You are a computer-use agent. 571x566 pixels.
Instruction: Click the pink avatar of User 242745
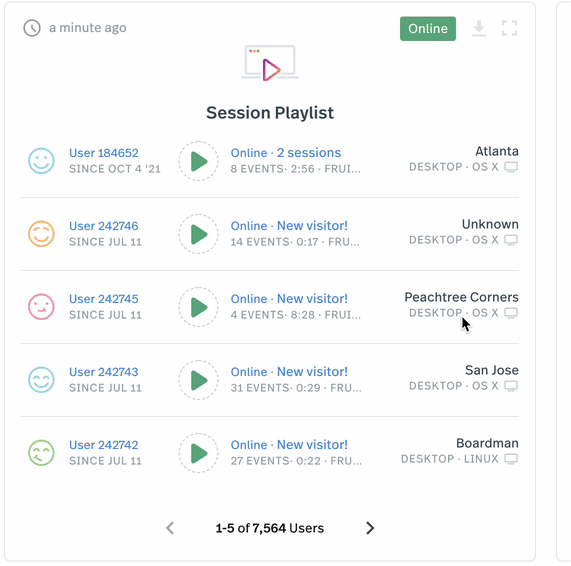point(42,307)
